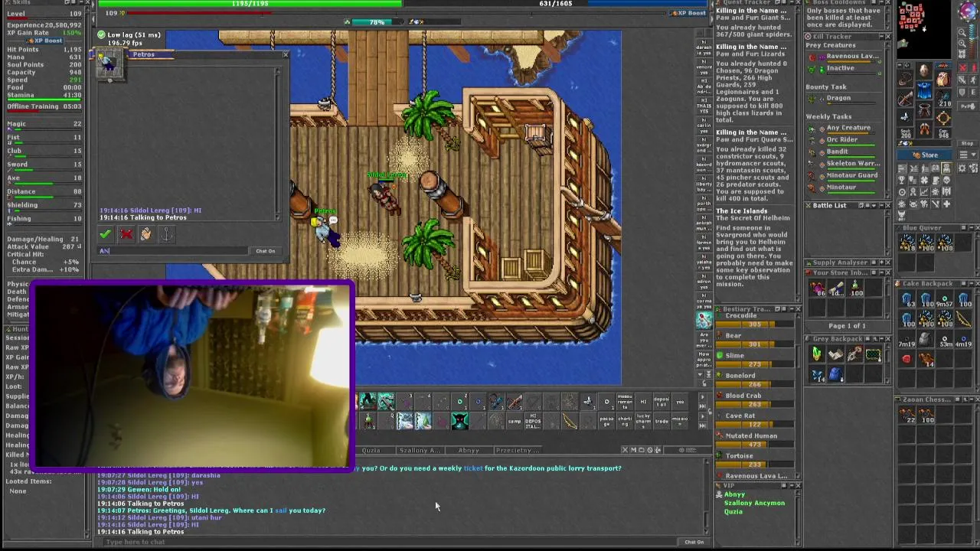Collapse the equipment panel with its minus button
980x551 pixels.
coord(900,65)
